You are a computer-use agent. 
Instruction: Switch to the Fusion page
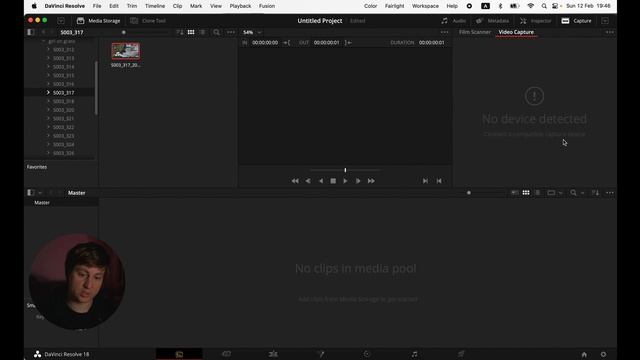pyautogui.click(x=321, y=354)
